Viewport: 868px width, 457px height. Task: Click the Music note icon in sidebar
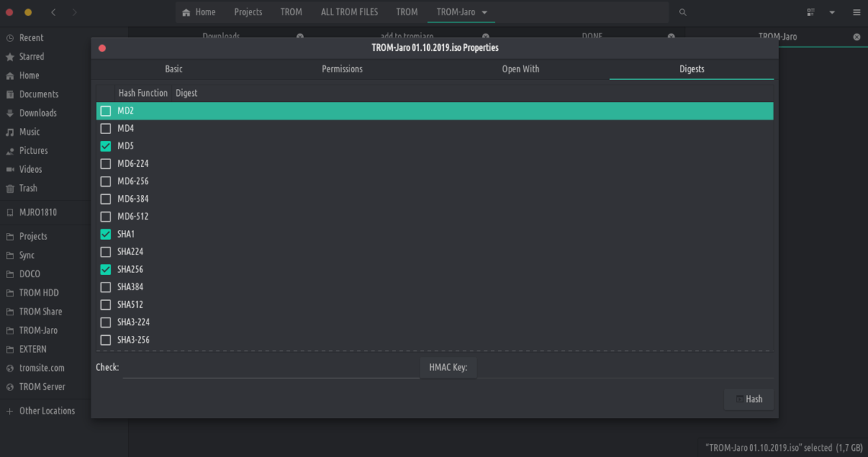coord(10,132)
